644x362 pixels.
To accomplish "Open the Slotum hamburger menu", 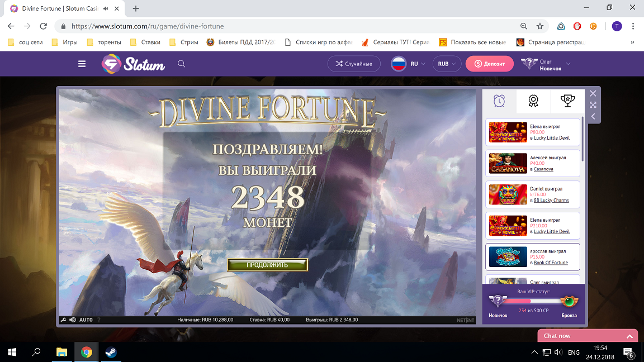I will point(82,64).
